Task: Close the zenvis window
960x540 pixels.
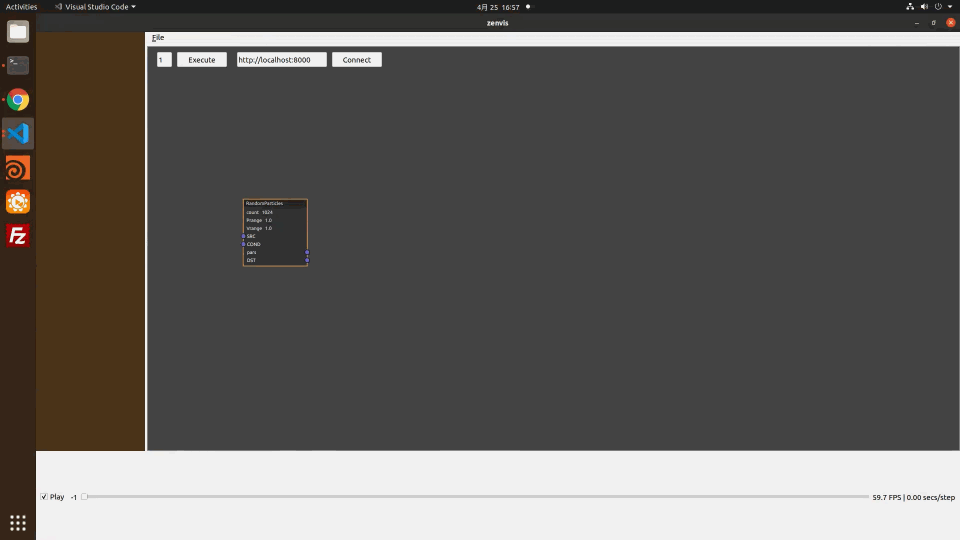Action: [950, 23]
